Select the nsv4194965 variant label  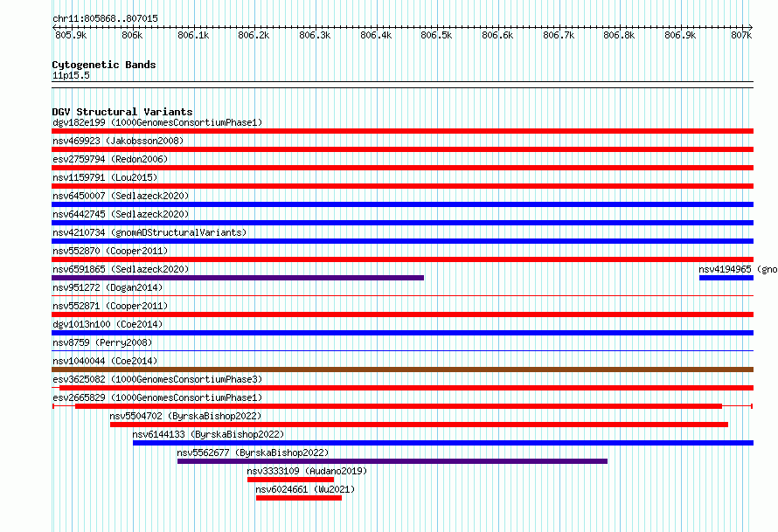coord(738,269)
